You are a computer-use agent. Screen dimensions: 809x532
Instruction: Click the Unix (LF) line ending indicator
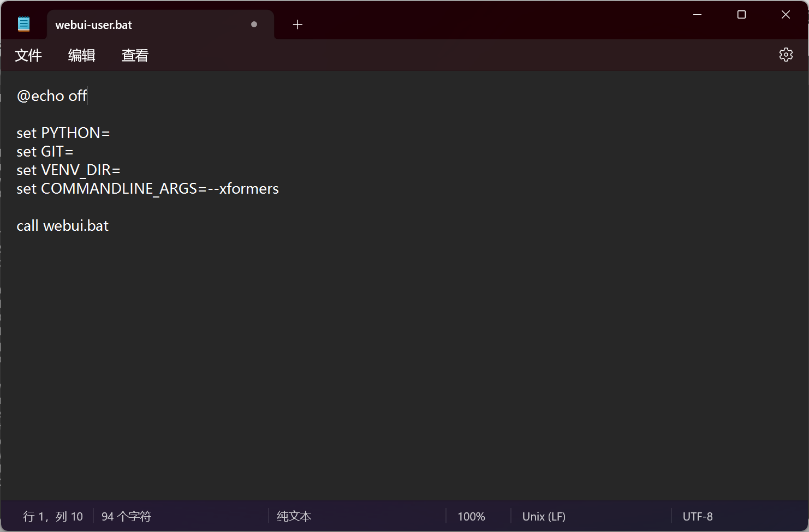(x=544, y=516)
